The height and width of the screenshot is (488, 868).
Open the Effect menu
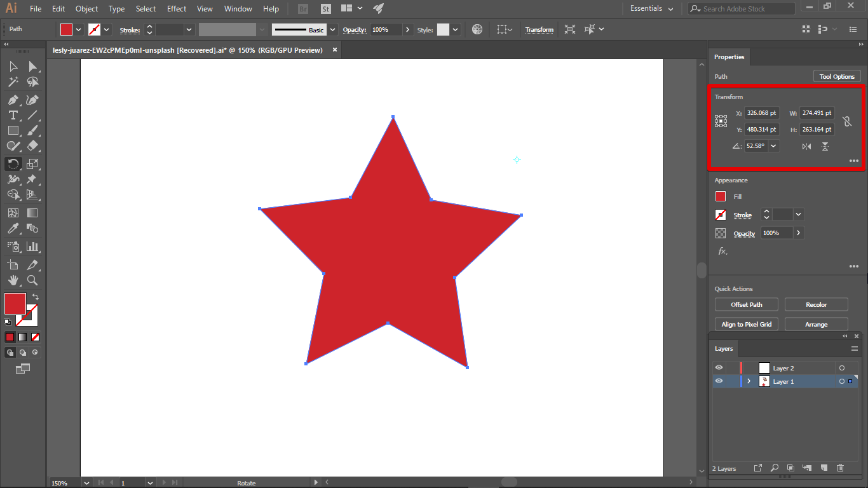click(x=177, y=9)
